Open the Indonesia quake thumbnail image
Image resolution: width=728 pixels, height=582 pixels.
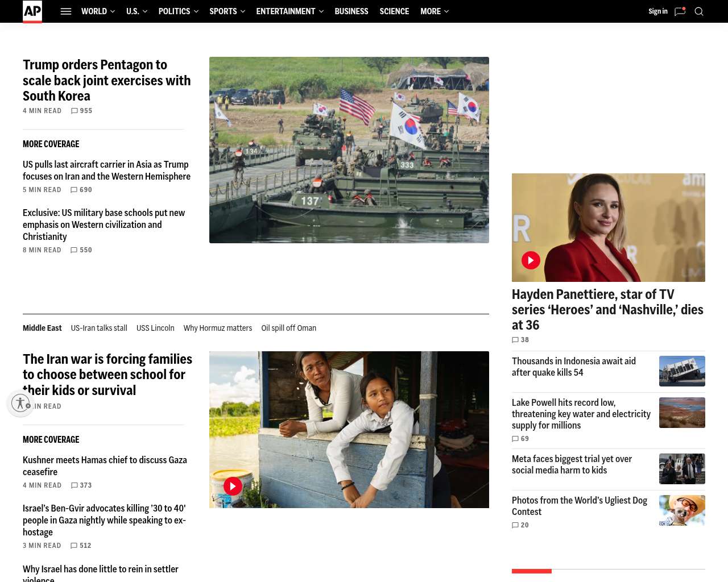click(x=682, y=371)
